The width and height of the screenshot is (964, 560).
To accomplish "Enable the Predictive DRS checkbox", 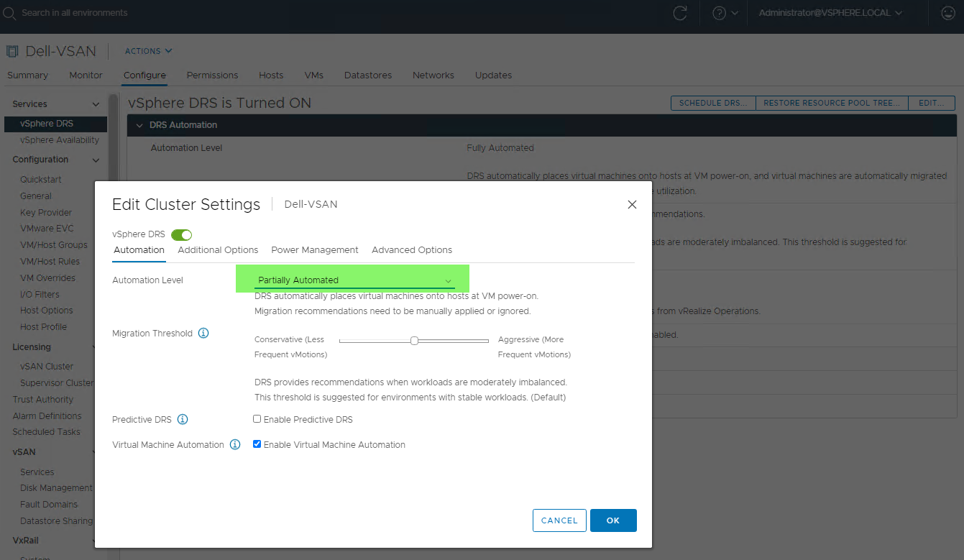I will tap(257, 418).
